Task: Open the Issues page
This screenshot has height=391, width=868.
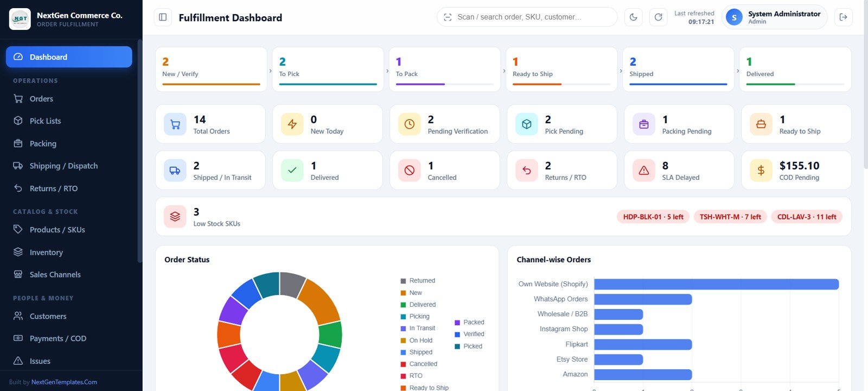Action: [69, 361]
